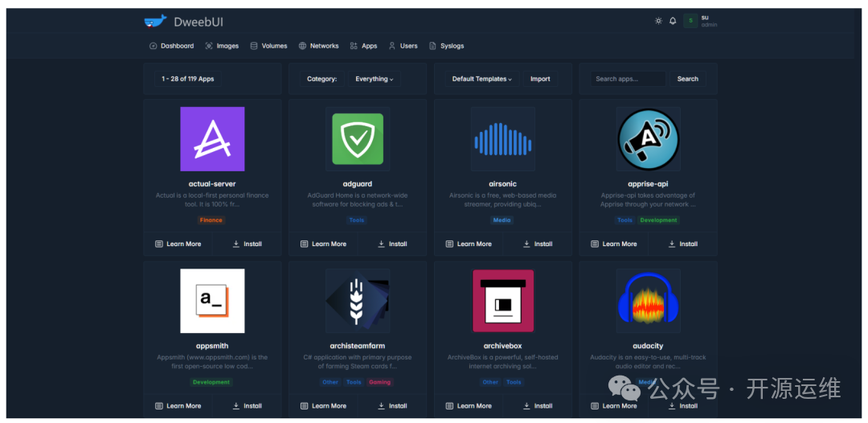Install the archivebox app
Image resolution: width=868 pixels, height=423 pixels.
pos(538,406)
